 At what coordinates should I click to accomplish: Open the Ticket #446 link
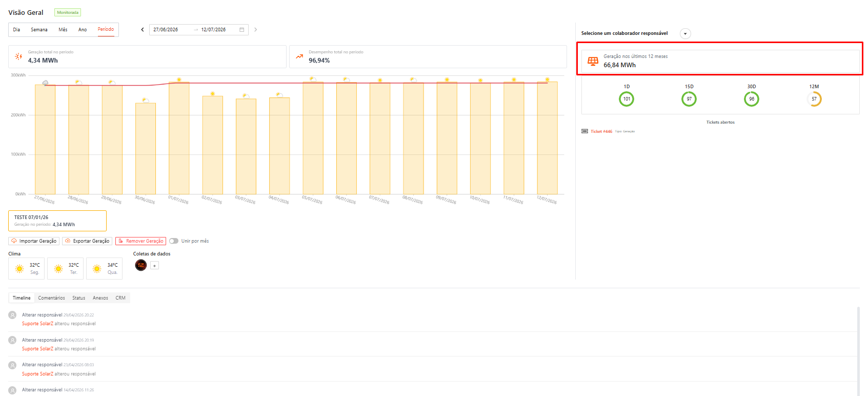tap(601, 131)
